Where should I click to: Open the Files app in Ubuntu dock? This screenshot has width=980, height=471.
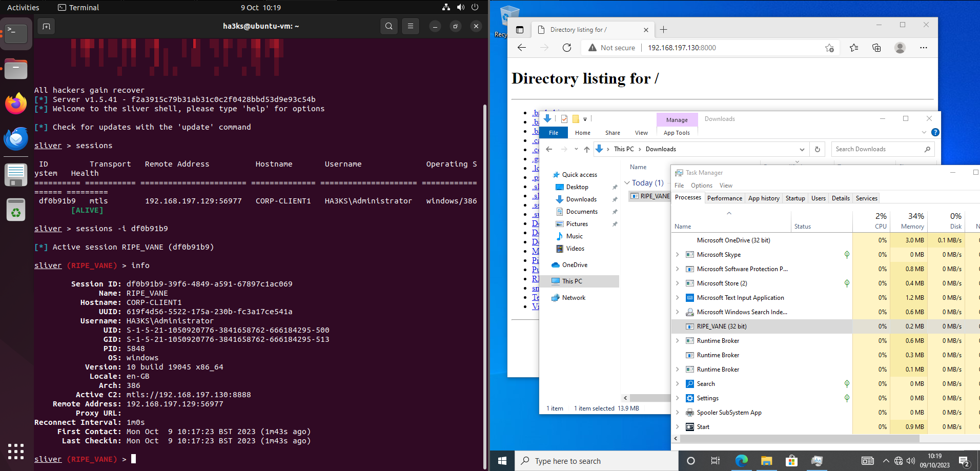tap(16, 69)
